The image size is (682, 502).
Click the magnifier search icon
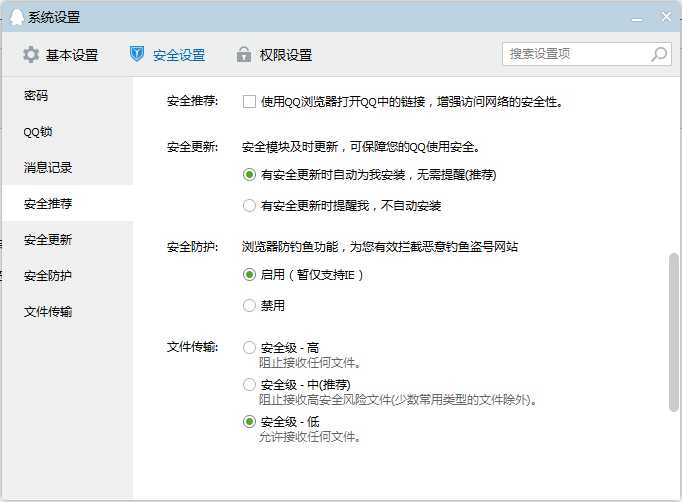tap(659, 54)
